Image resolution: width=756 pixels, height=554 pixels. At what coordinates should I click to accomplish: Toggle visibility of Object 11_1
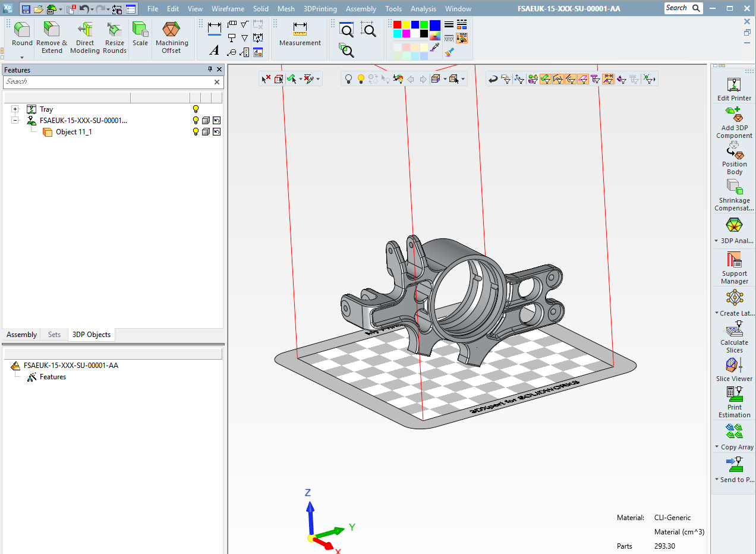pyautogui.click(x=196, y=131)
